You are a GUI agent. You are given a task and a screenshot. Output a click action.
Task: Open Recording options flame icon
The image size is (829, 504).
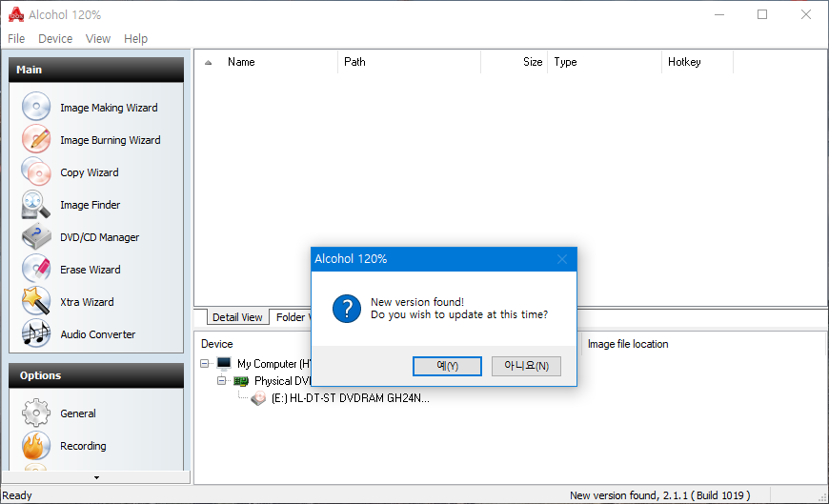click(x=36, y=445)
